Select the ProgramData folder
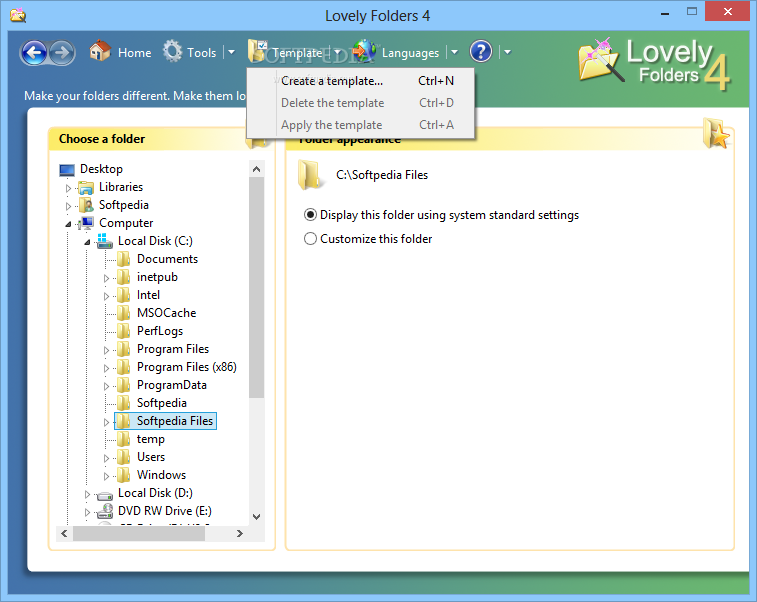The image size is (757, 602). 172,385
